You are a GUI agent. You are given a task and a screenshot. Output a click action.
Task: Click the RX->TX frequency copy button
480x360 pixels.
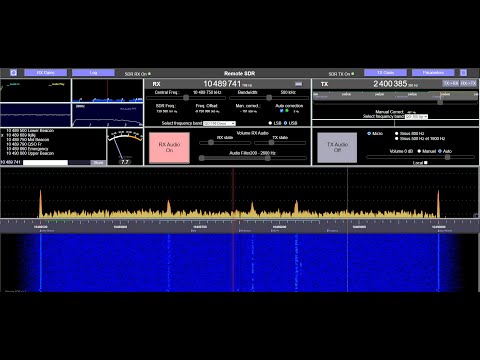(468, 83)
